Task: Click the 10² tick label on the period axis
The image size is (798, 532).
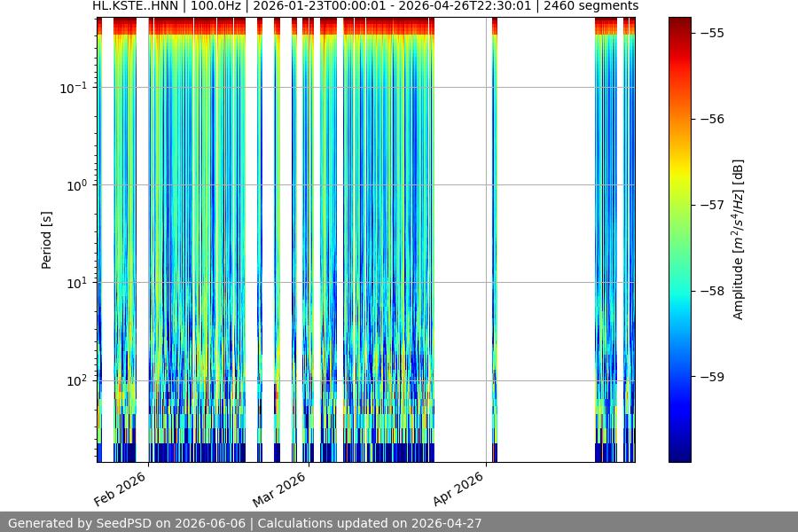Action: (76, 381)
